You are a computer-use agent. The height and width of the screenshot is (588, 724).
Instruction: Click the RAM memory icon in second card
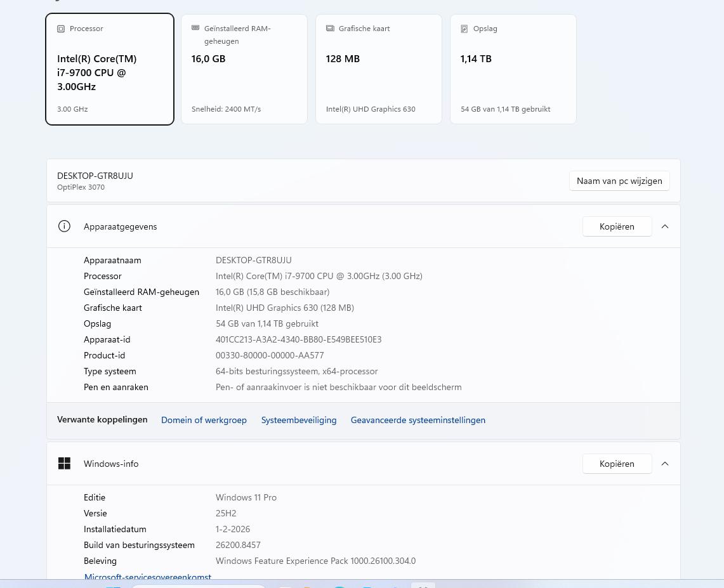tap(195, 28)
